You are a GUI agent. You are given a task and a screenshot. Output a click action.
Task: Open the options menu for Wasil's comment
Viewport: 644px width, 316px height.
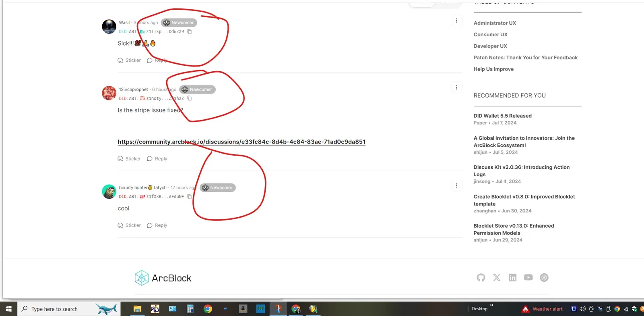(456, 21)
